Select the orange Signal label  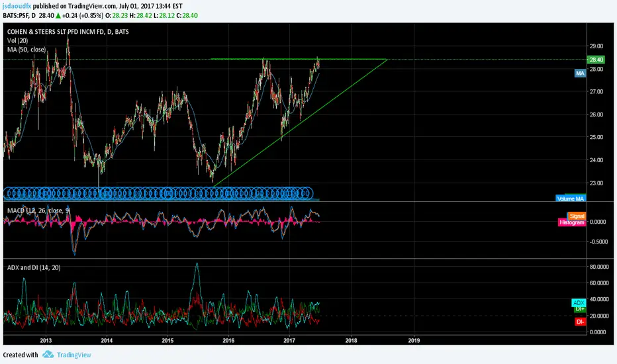[x=577, y=216]
